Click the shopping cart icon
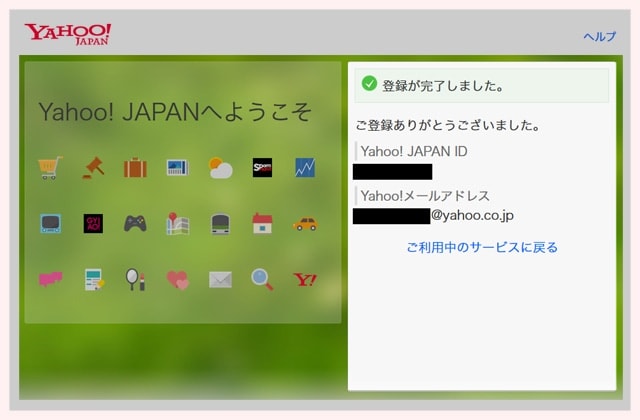The height and width of the screenshot is (420, 640). click(x=50, y=167)
